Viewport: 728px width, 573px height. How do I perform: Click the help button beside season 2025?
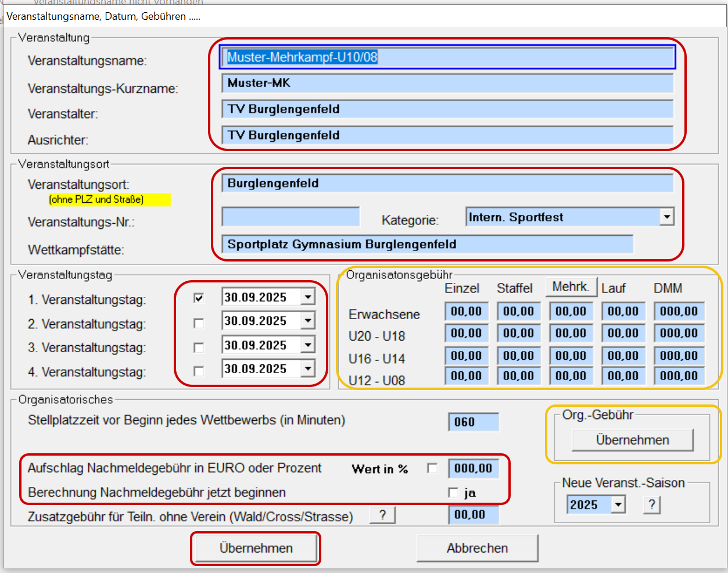[x=652, y=504]
